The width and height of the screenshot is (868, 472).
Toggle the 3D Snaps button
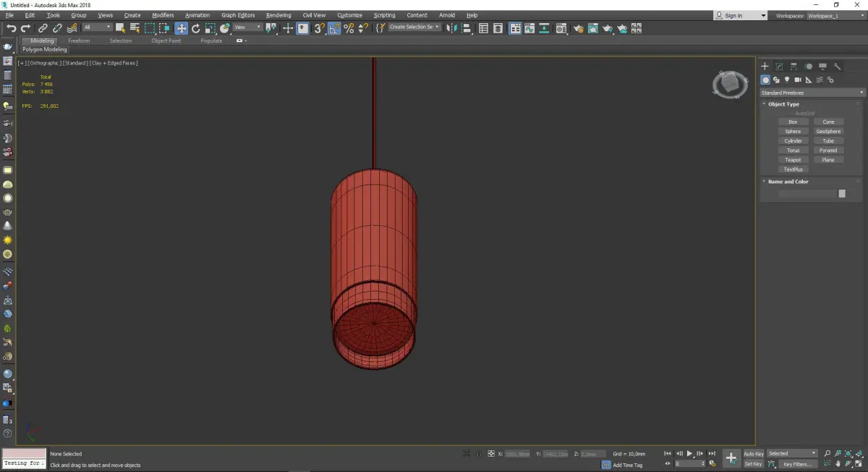coord(319,28)
